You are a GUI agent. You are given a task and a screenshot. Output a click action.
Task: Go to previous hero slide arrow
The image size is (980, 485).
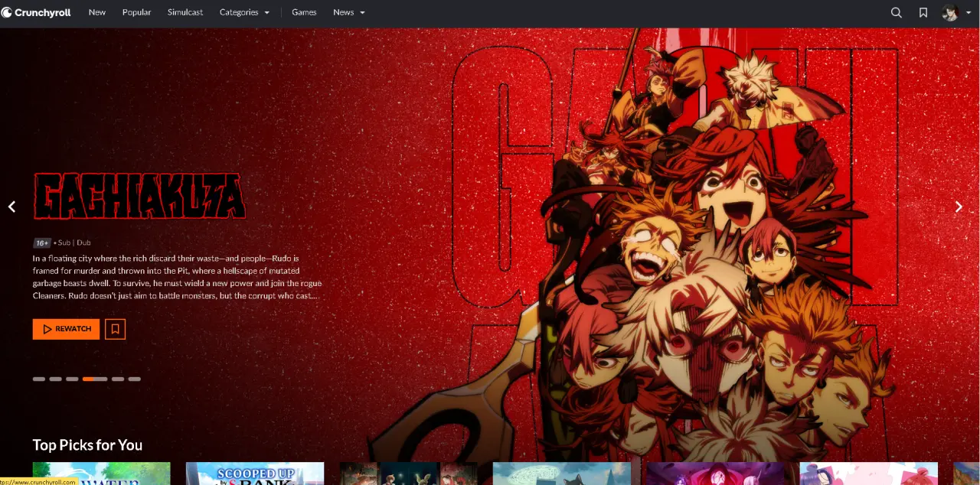click(x=11, y=207)
